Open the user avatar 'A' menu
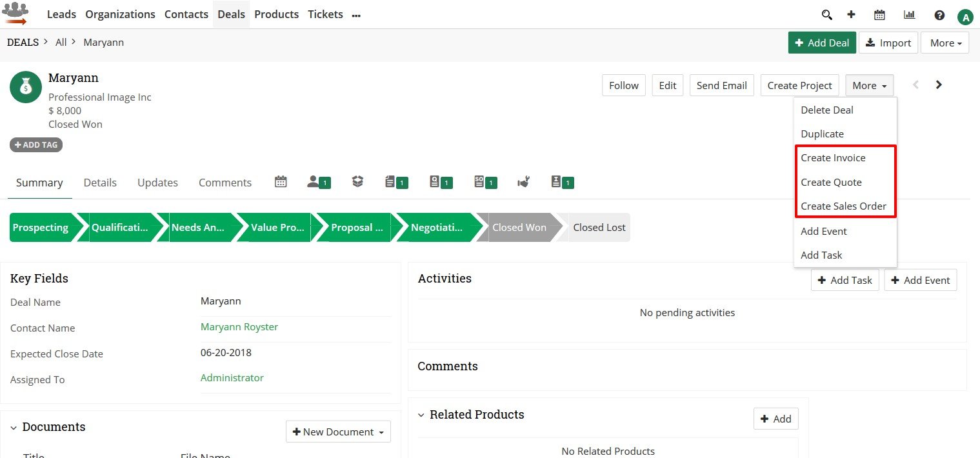Viewport: 980px width, 458px height. pyautogui.click(x=965, y=17)
